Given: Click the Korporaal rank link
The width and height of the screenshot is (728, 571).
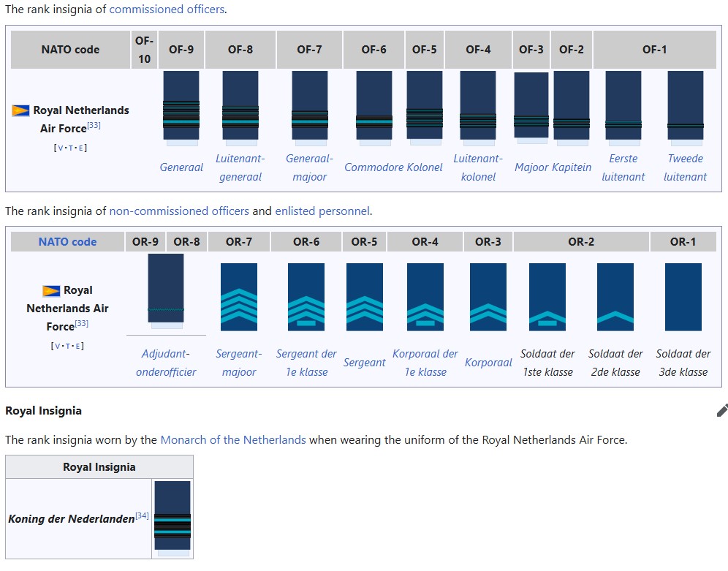Looking at the screenshot, I should [x=488, y=363].
